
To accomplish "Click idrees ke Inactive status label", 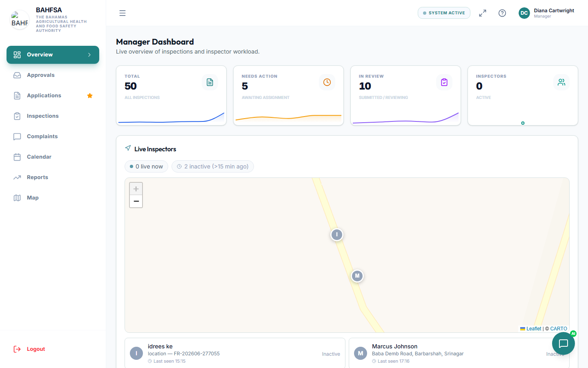I will pos(331,354).
